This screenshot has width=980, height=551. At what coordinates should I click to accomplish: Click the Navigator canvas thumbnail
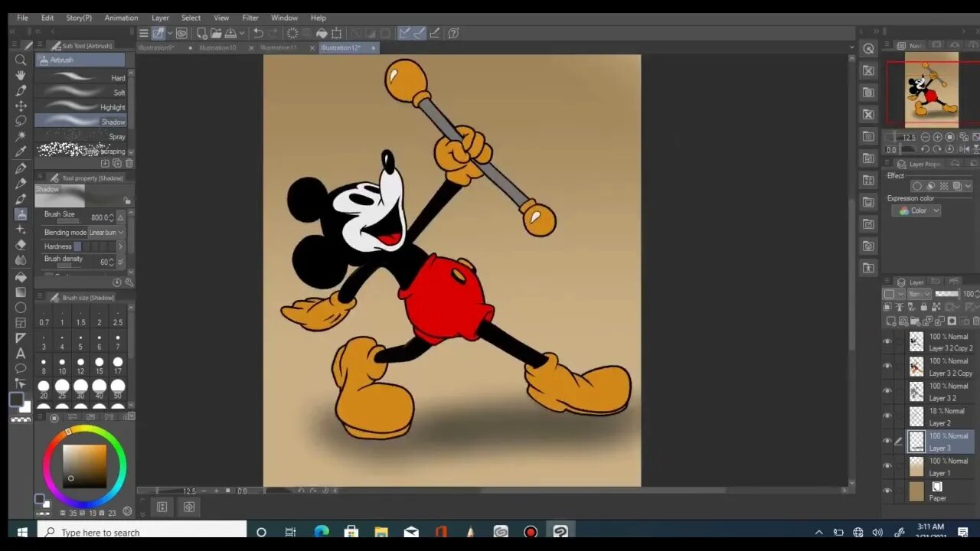pyautogui.click(x=931, y=88)
